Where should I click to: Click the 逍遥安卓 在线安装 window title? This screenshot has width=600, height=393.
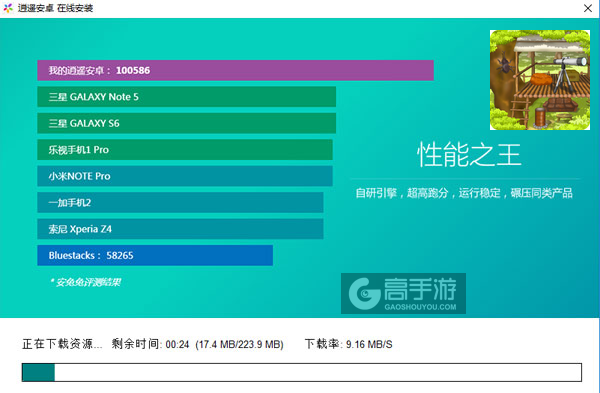point(55,8)
